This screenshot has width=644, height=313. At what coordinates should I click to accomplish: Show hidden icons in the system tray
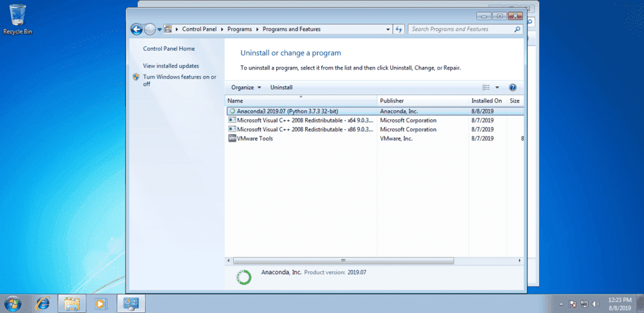(x=560, y=303)
